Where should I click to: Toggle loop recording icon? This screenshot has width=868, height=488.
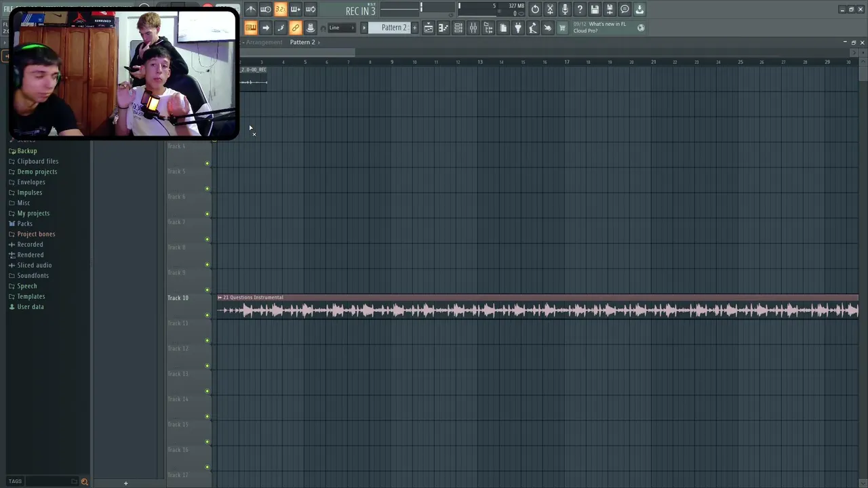click(x=311, y=9)
